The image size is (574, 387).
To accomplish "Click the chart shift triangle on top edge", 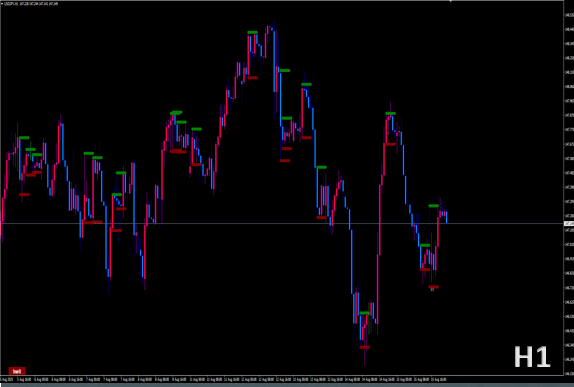I will point(451,1).
